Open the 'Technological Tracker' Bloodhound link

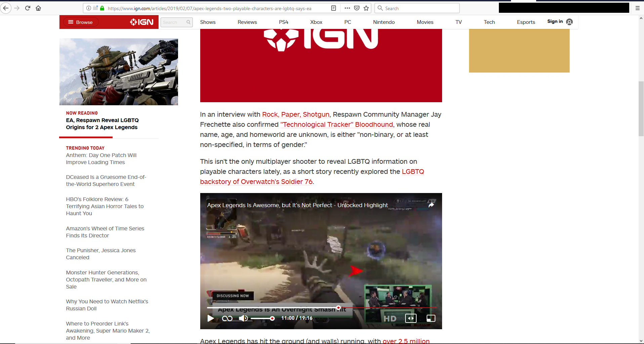coord(337,125)
